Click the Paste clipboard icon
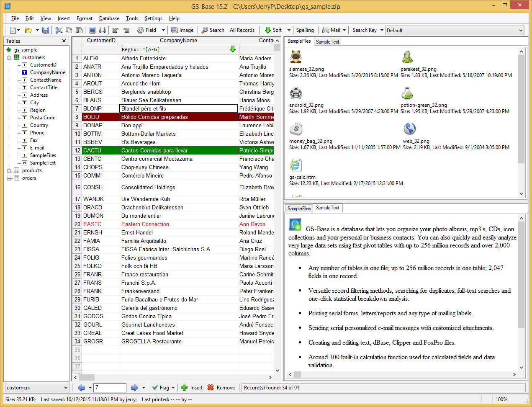Viewport: 532px width, 407px height. pos(79,30)
